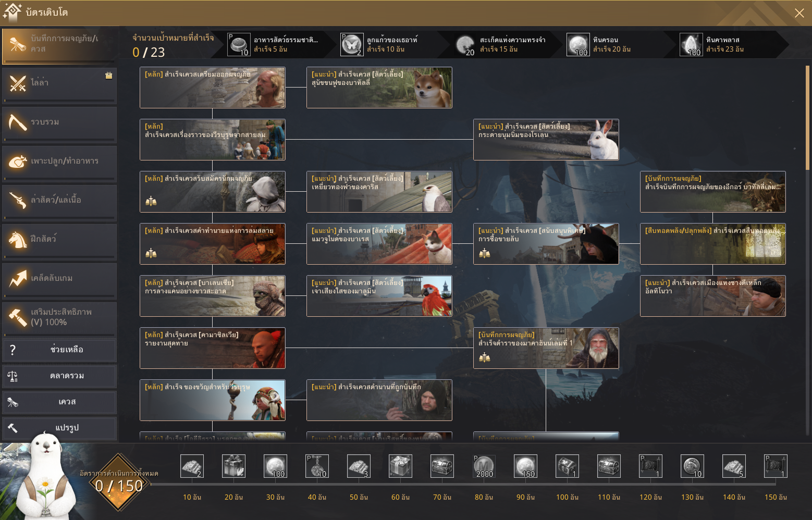812x520 pixels.
Task: Click the 120 อัน reward icon
Action: 650,466
